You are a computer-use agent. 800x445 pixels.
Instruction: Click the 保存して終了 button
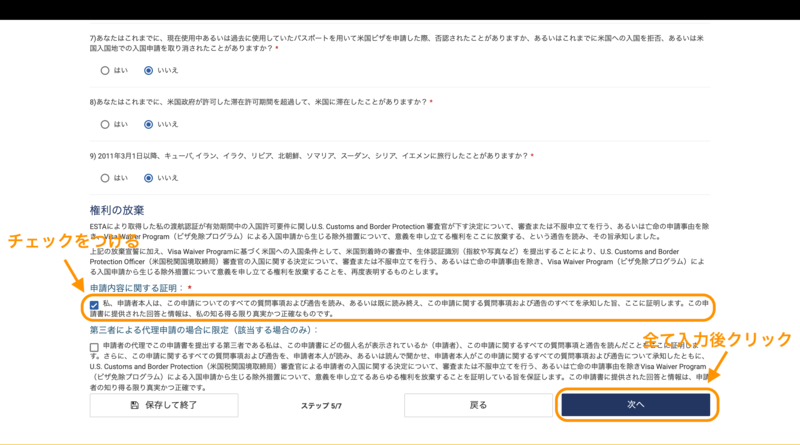(164, 405)
